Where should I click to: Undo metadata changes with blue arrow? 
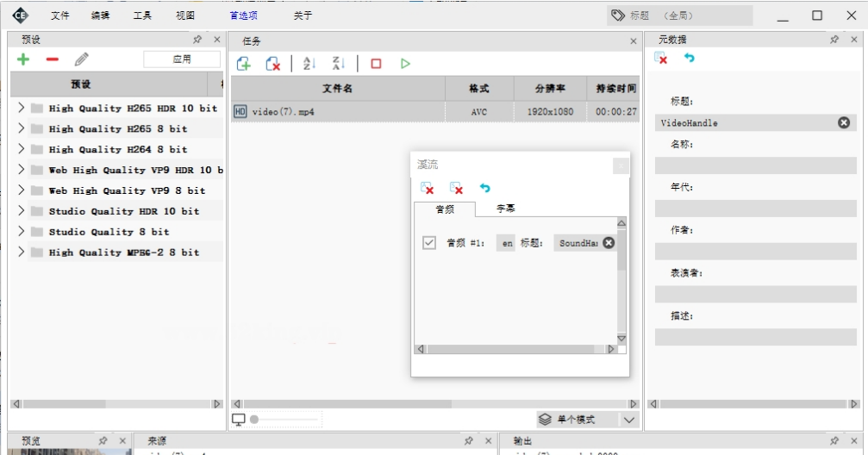coord(690,57)
